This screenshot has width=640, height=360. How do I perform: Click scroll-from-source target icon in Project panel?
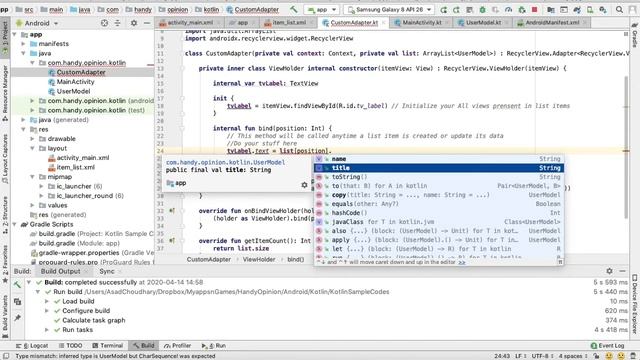click(104, 23)
